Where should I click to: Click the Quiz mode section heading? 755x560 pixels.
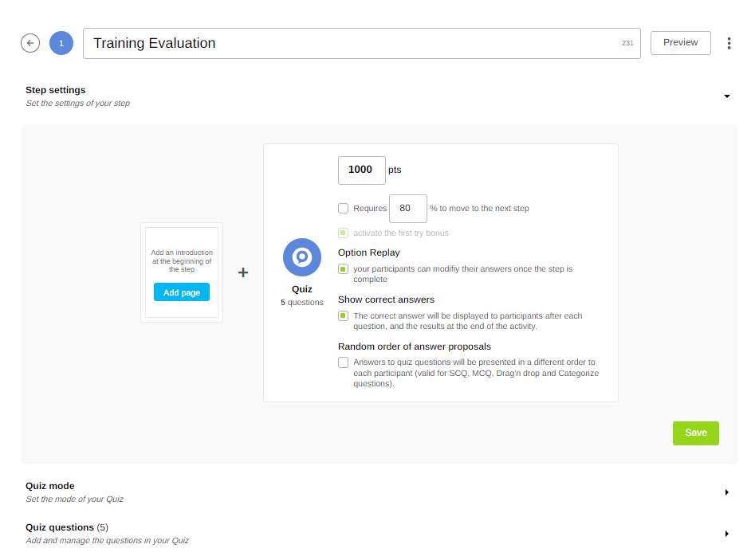pos(50,486)
